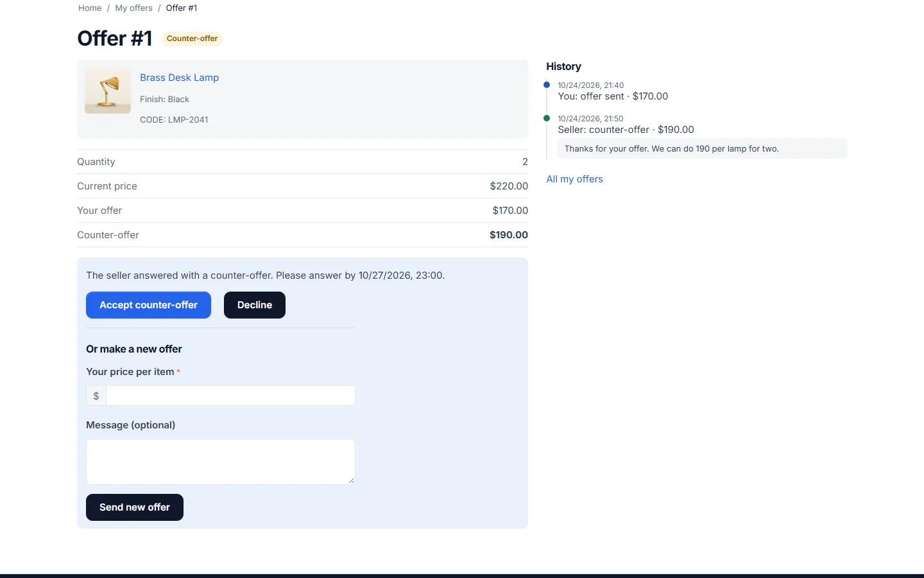Click the answer-by deadline notice text
Viewport: 924px width, 578px height.
(265, 276)
